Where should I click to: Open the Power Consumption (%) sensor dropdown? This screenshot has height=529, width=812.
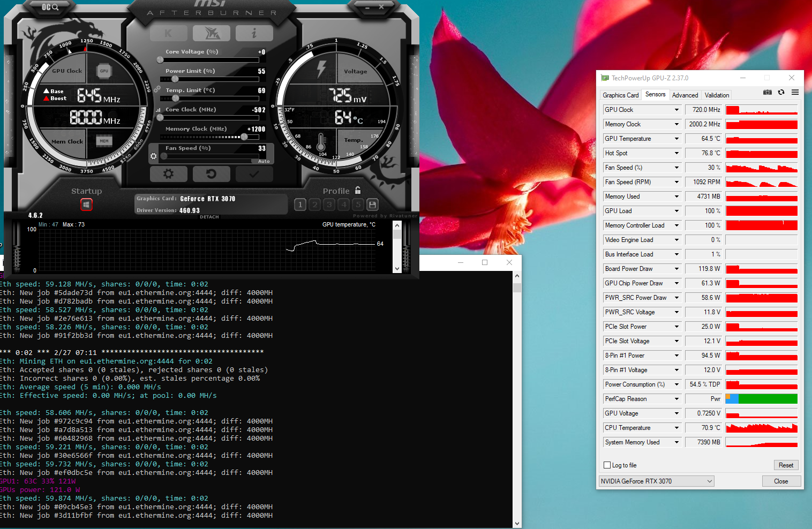(x=676, y=384)
